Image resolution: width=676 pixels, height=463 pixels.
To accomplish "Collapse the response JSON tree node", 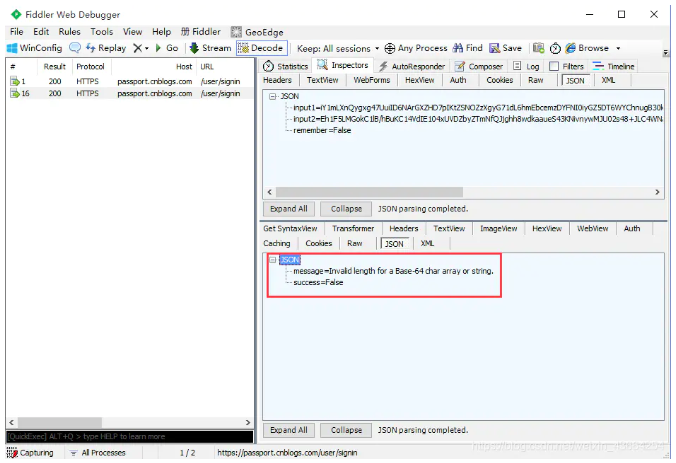I will (272, 260).
